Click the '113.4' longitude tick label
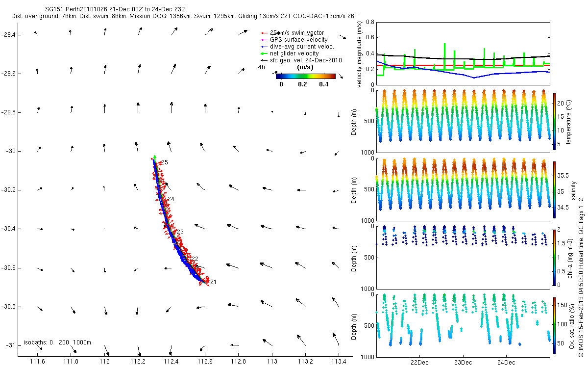Viewport: 588px width, 368px height. [x=339, y=362]
